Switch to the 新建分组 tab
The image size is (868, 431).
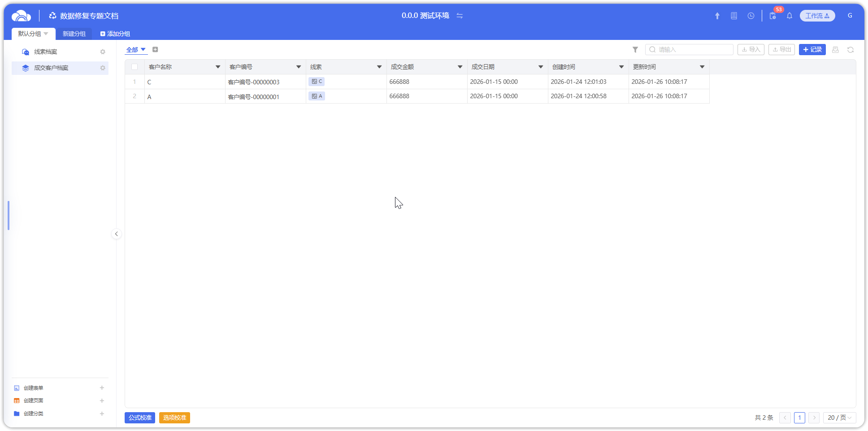point(74,34)
